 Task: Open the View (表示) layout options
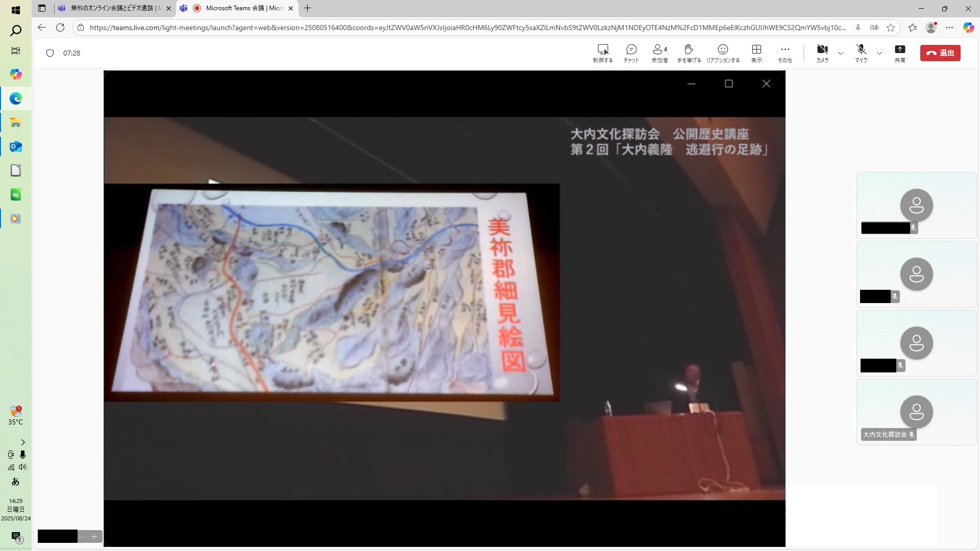coord(756,53)
